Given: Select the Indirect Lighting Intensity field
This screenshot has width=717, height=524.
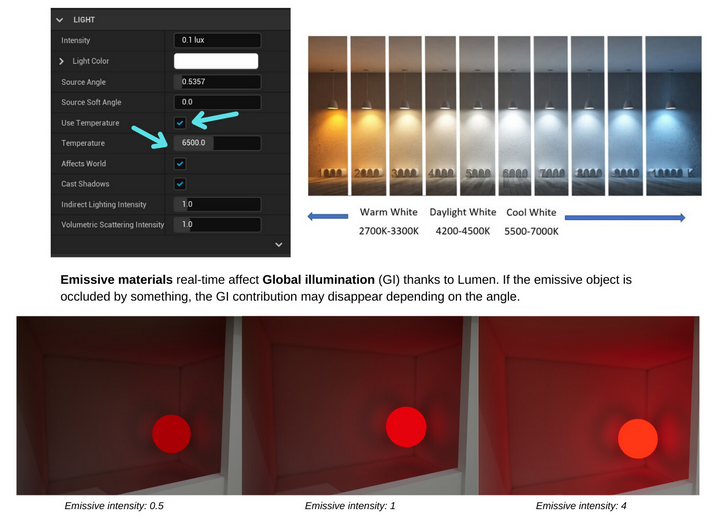Looking at the screenshot, I should coord(216,204).
